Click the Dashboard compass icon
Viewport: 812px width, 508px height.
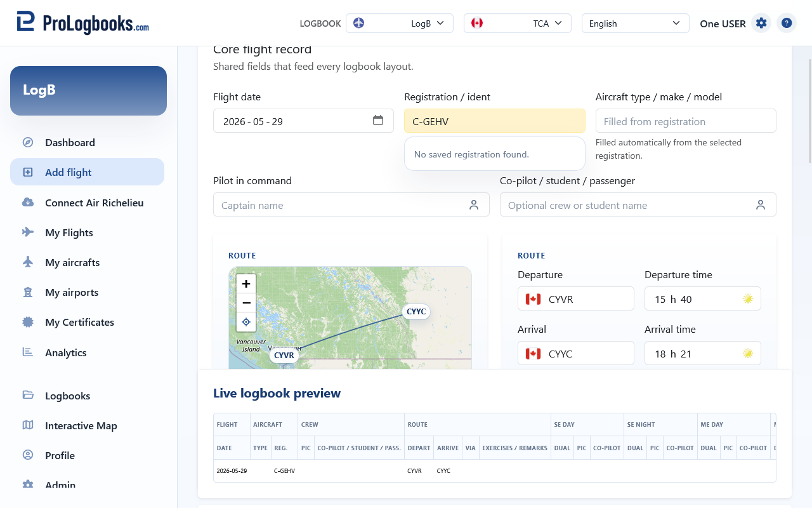click(x=28, y=142)
